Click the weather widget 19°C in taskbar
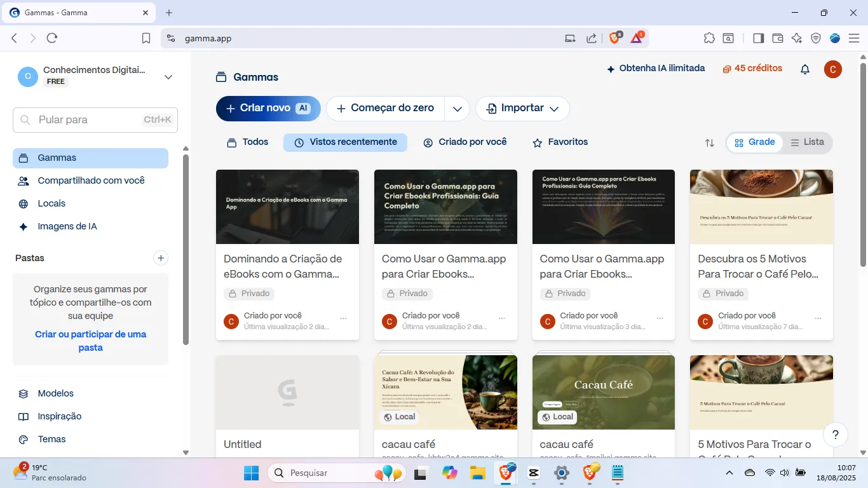 [x=50, y=473]
